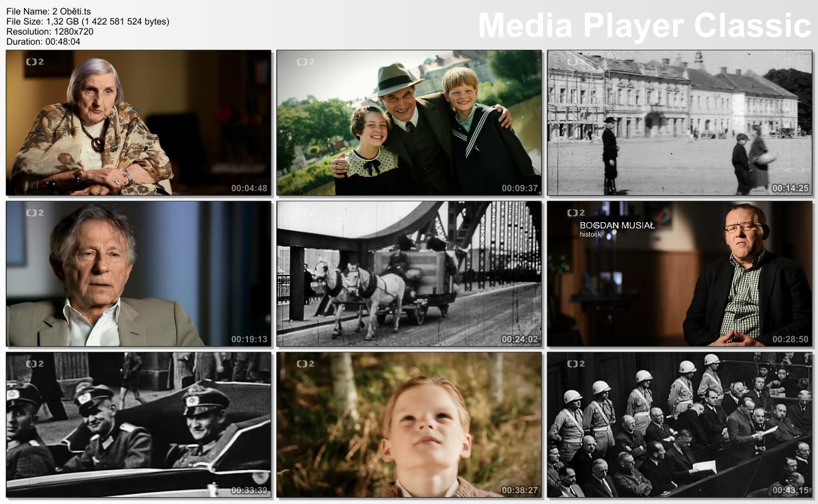Click the thumbnail timestamped 00:04:48
This screenshot has height=504, width=818.
point(138,123)
